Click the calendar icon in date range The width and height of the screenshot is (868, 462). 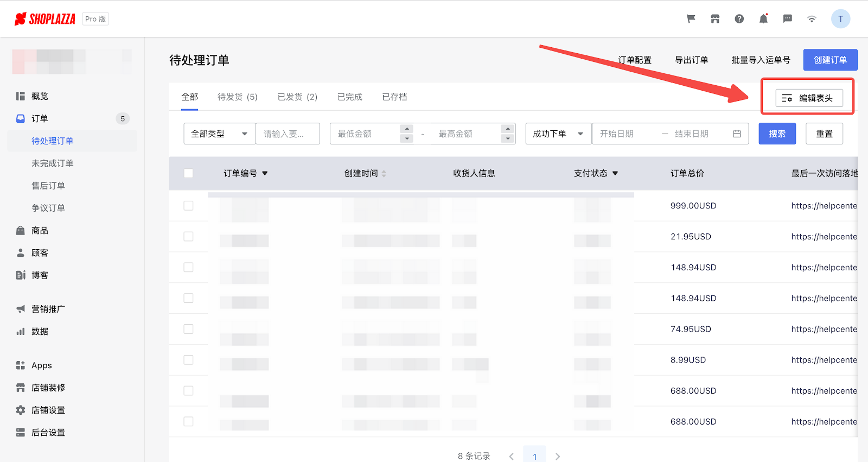click(737, 134)
